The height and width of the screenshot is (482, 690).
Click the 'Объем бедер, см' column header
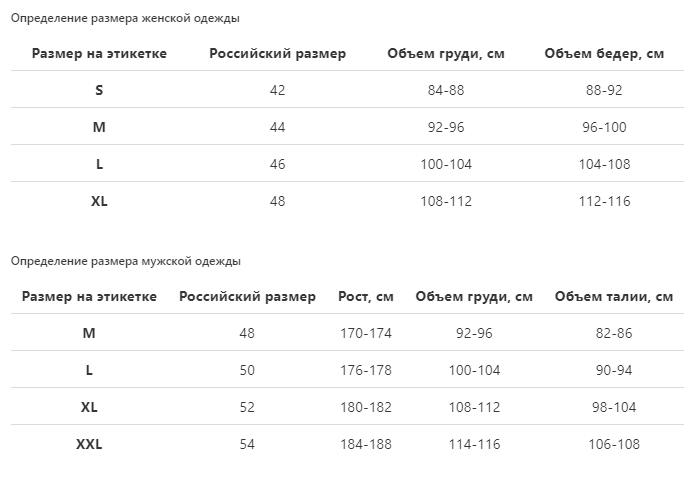[604, 53]
